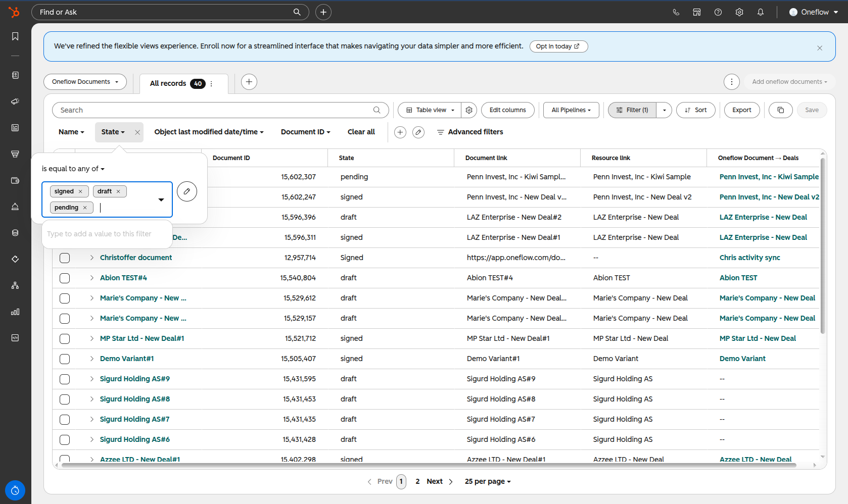848x504 pixels.
Task: Select the MP Star Ltd - New Deal#1 checkbox
Action: (x=65, y=339)
